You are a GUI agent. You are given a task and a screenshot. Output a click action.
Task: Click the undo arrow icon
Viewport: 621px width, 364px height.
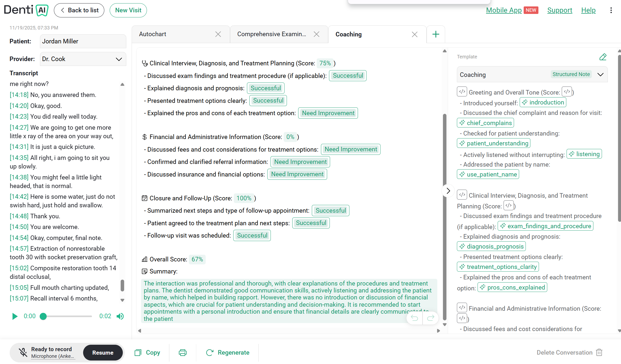point(415,318)
